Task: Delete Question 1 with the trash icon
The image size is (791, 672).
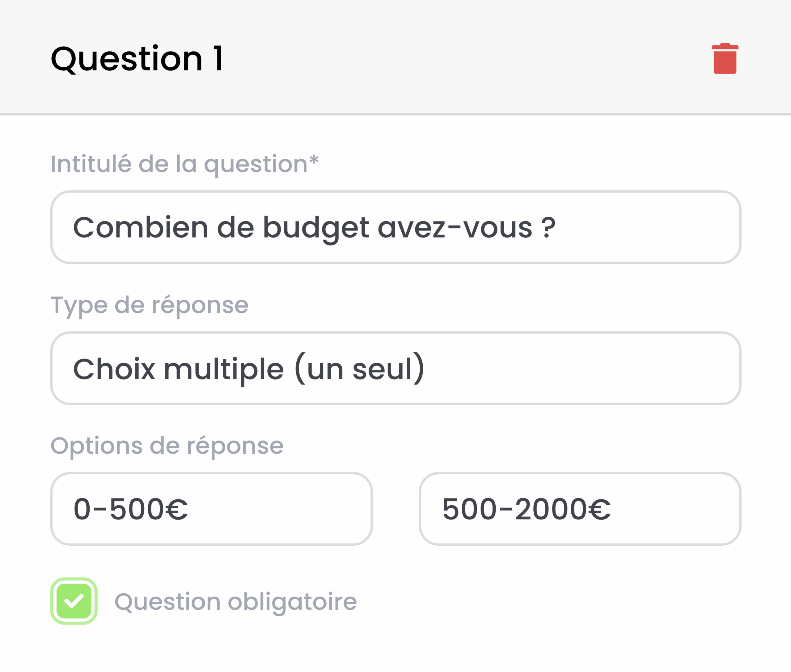Action: pos(725,59)
